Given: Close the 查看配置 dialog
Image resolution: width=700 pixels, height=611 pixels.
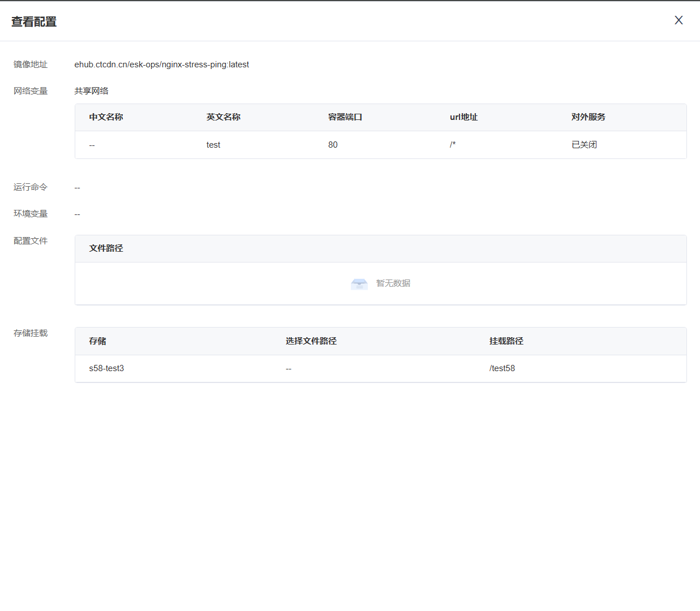Looking at the screenshot, I should coord(678,20).
